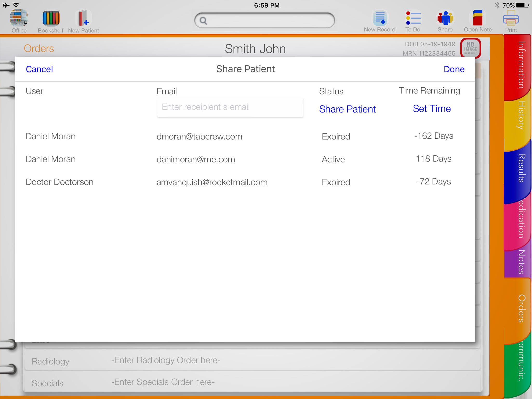
Task: Tap the Smith John patient name
Action: point(255,49)
